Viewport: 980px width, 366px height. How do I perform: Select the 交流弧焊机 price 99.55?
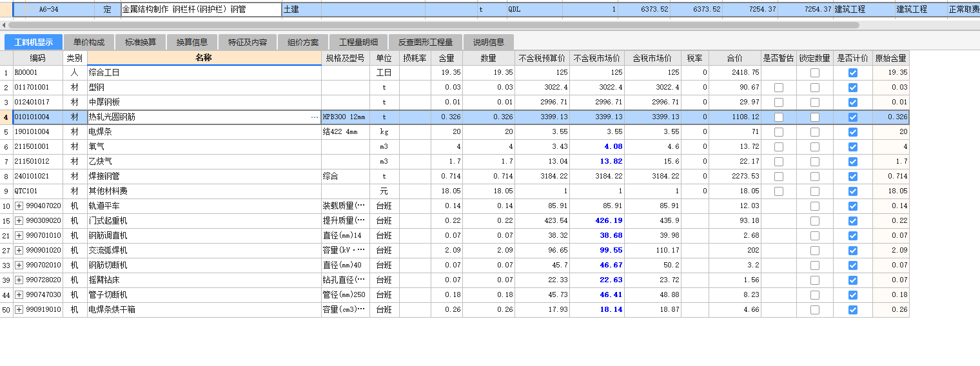597,251
